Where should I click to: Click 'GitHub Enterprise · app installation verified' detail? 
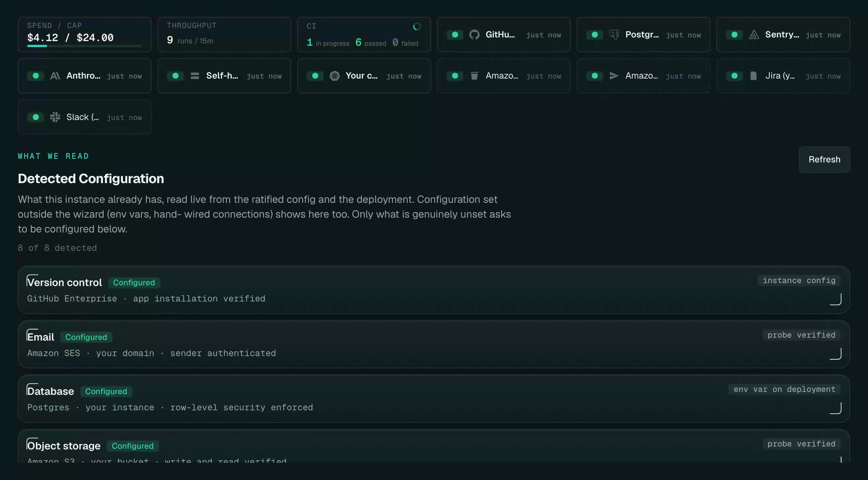146,299
